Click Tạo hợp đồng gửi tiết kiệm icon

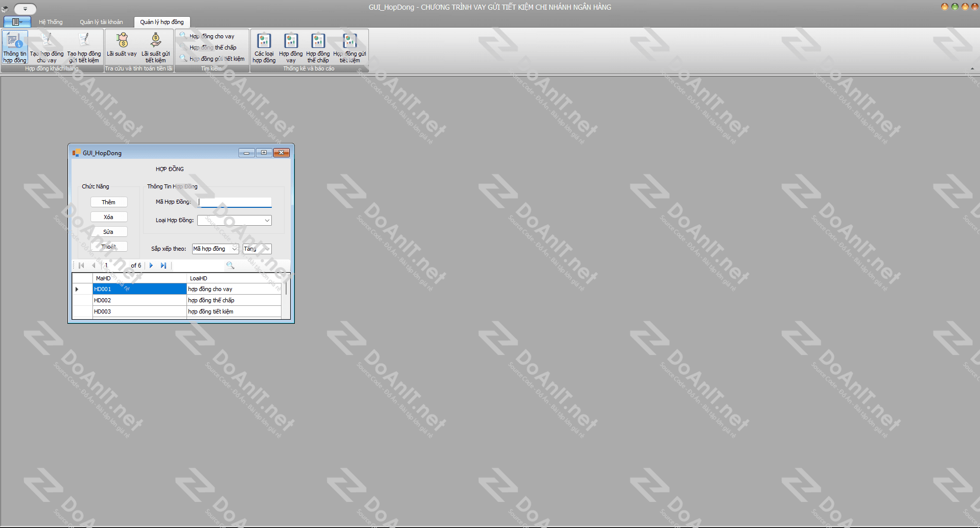(x=84, y=47)
